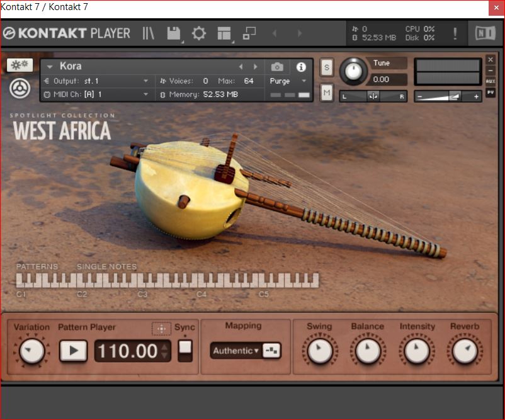Click the PATTERNS key range label
Image resolution: width=505 pixels, height=420 pixels.
click(37, 267)
